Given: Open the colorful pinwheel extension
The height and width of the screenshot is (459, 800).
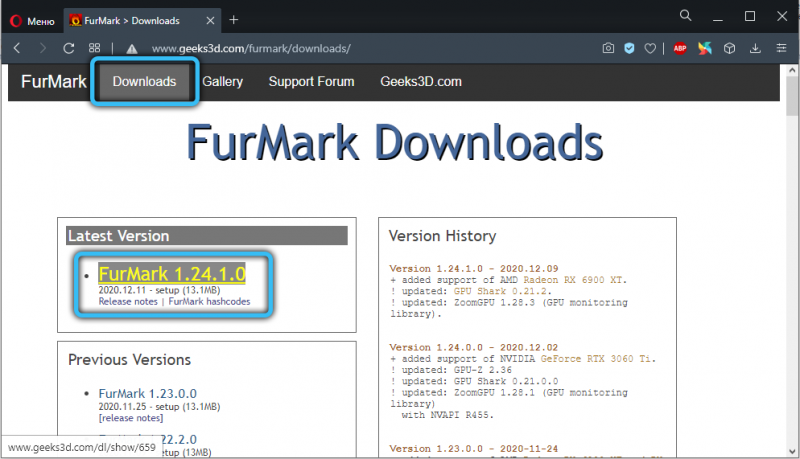Looking at the screenshot, I should 705,48.
